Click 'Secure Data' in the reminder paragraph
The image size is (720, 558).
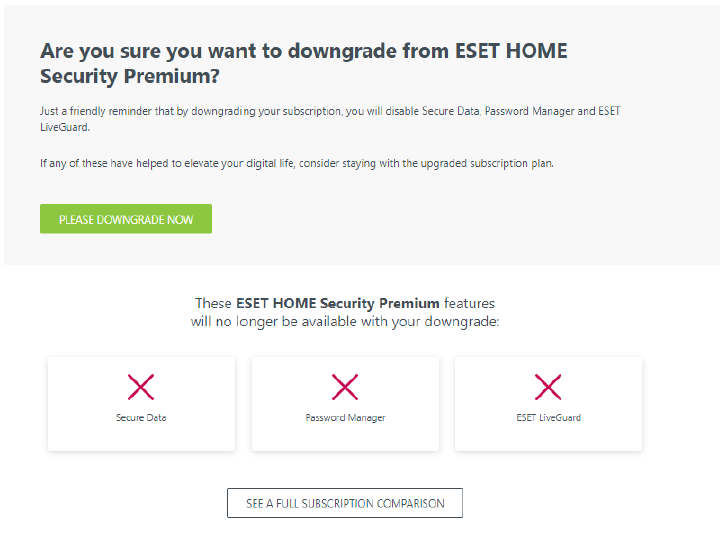pyautogui.click(x=453, y=111)
